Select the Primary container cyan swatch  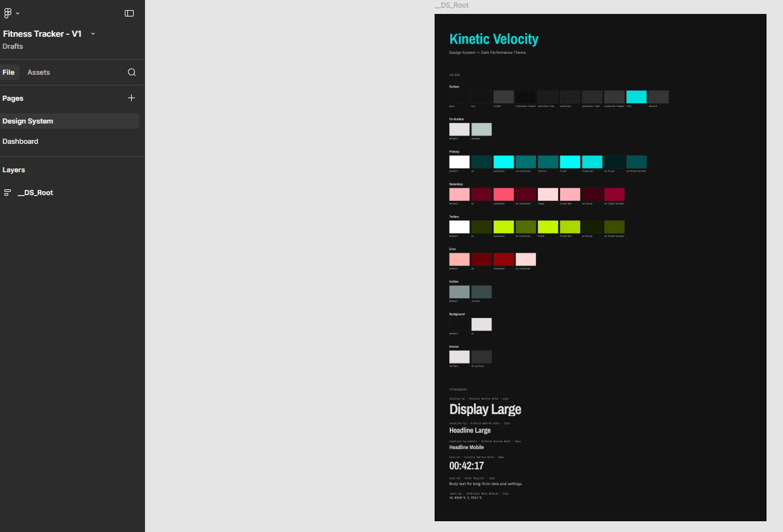coord(504,161)
